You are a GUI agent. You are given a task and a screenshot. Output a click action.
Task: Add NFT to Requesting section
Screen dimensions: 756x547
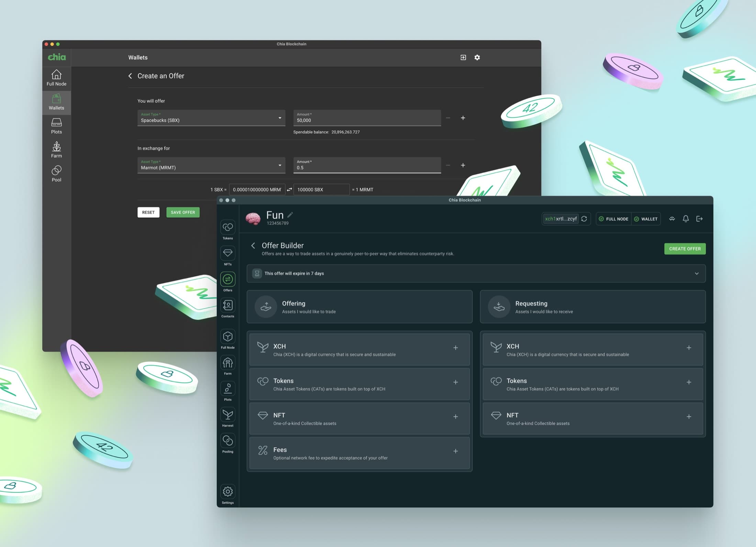point(689,416)
